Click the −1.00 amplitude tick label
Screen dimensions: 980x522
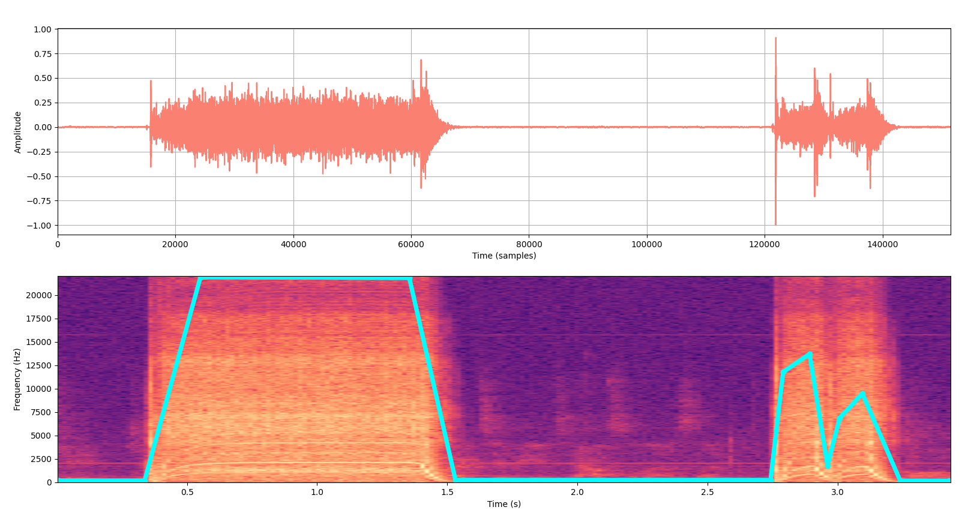(40, 226)
